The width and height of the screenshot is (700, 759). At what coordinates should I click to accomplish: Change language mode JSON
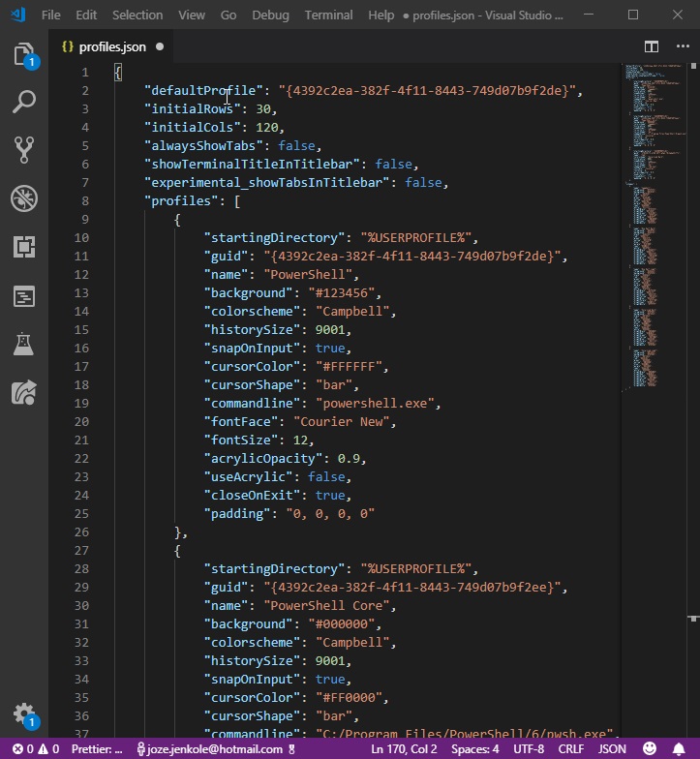[x=612, y=749]
